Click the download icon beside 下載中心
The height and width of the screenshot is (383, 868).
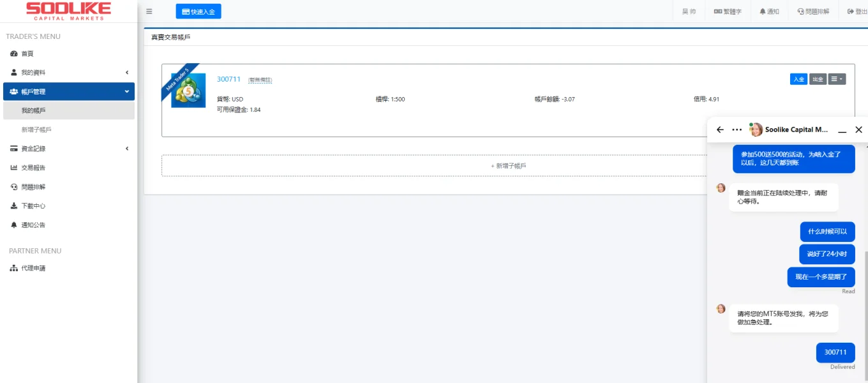pyautogui.click(x=14, y=206)
